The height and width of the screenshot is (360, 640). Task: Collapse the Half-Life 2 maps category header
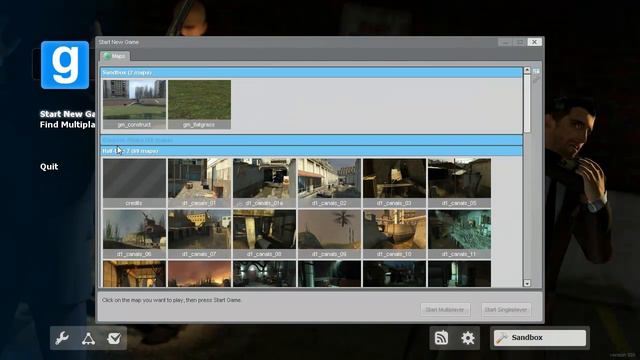pyautogui.click(x=312, y=151)
